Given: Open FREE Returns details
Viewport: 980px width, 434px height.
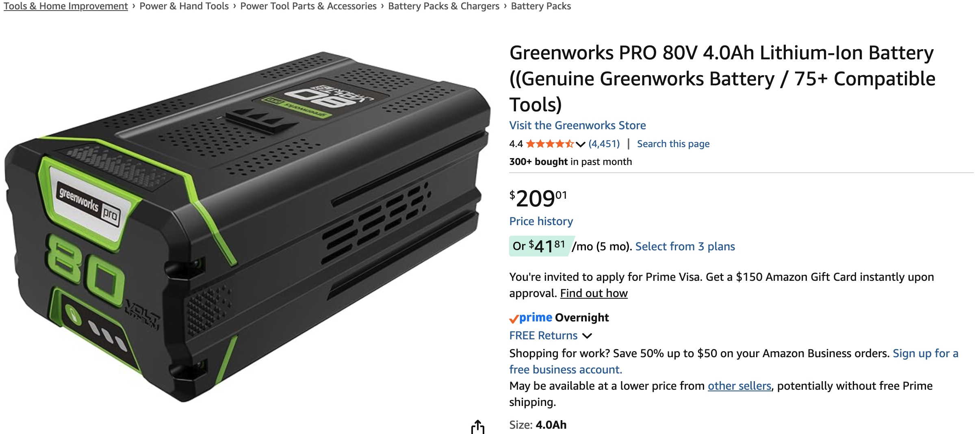Looking at the screenshot, I should coord(543,336).
